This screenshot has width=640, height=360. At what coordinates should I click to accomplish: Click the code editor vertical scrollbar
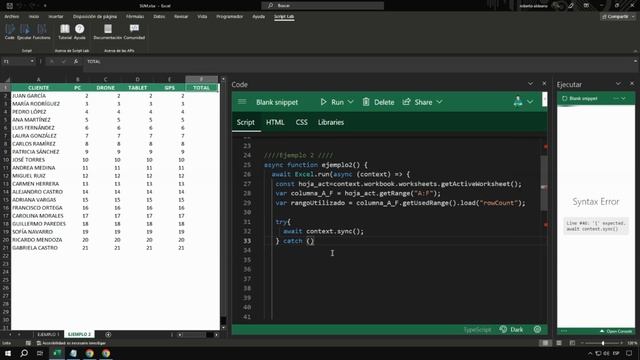tap(544, 184)
